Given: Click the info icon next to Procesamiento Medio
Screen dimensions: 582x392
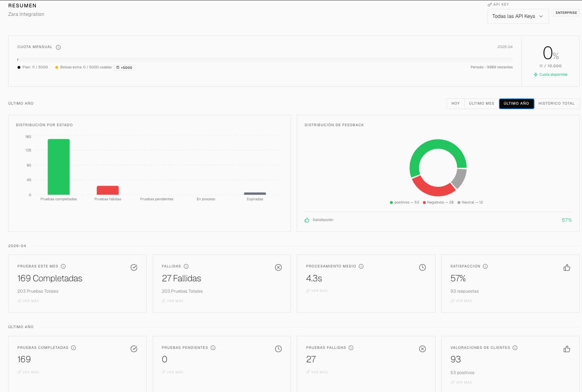Looking at the screenshot, I should click(x=361, y=266).
